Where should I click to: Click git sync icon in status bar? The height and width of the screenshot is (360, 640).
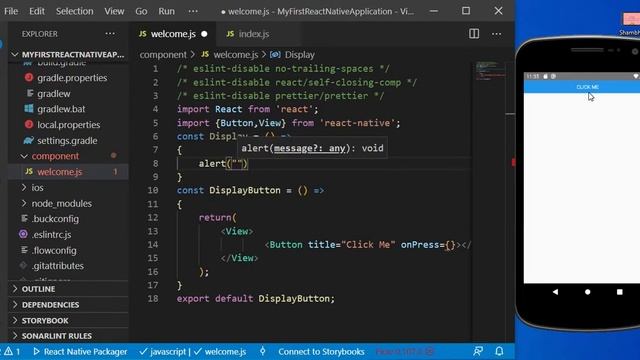[x=262, y=351]
